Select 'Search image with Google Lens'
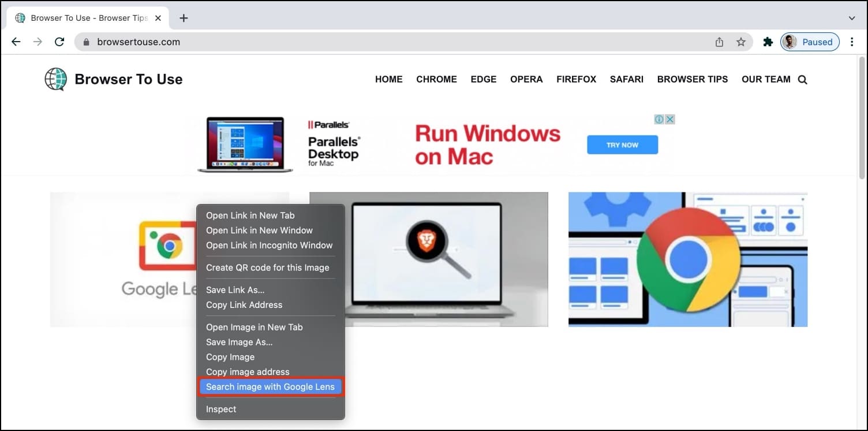868x431 pixels. 271,387
